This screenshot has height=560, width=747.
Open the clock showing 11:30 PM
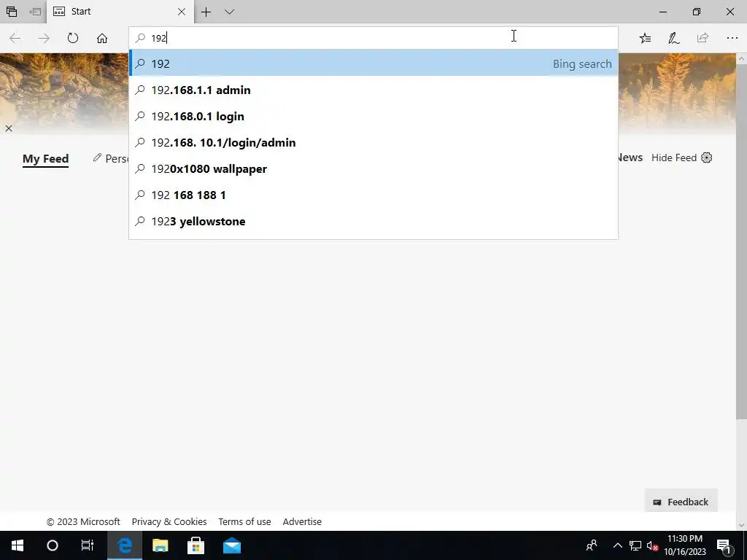pos(684,545)
